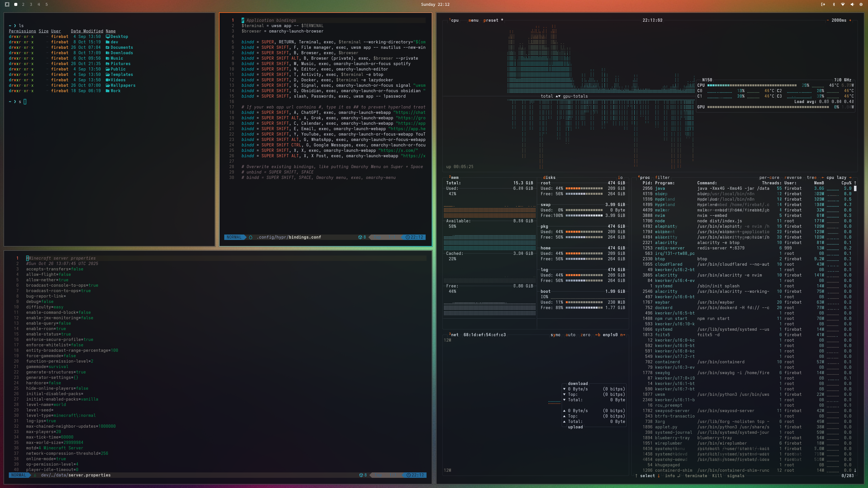Click the volume speaker icon

pos(852,4)
